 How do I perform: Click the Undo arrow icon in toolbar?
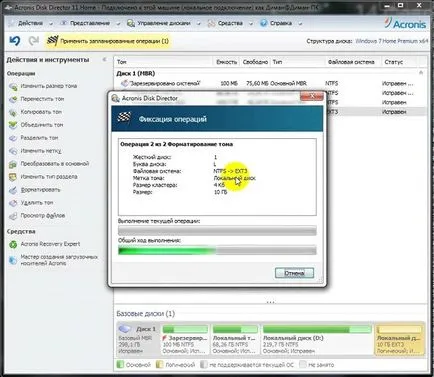click(x=14, y=41)
